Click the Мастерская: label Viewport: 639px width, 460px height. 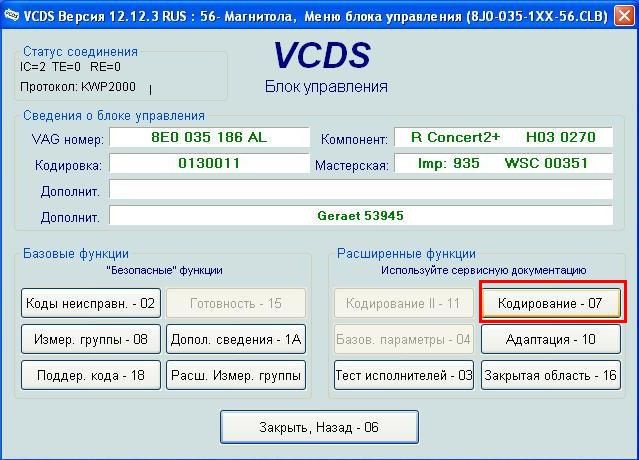point(352,165)
